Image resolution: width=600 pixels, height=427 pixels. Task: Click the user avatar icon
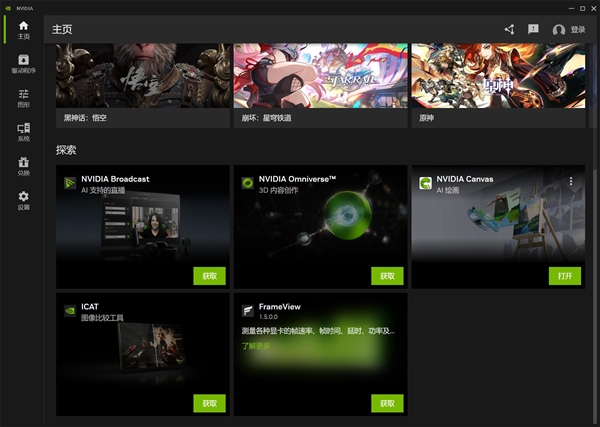[559, 29]
